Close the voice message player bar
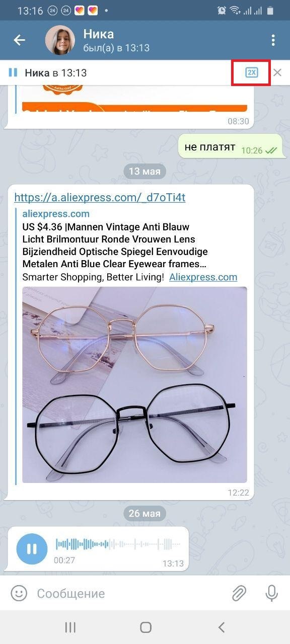290x644 pixels. (x=277, y=72)
